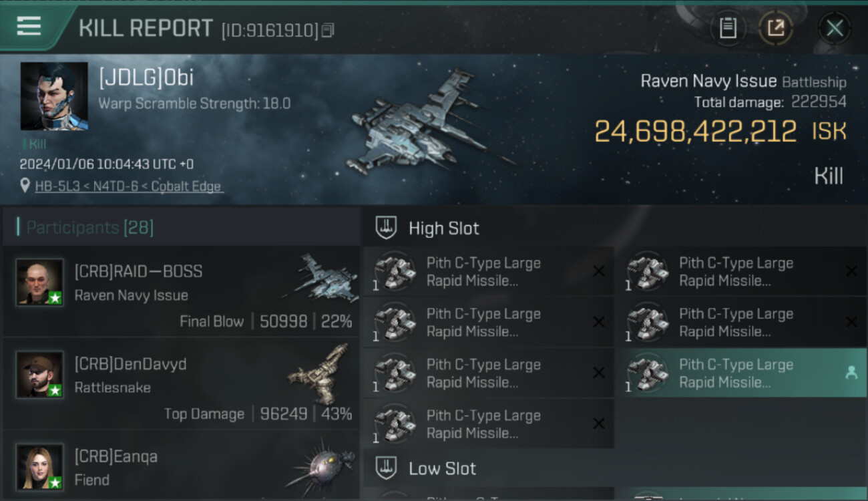Copy the kill report ID icon

(328, 30)
